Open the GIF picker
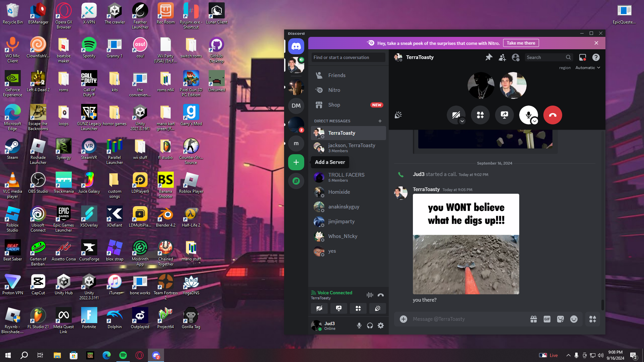644x362 pixels. pyautogui.click(x=547, y=319)
